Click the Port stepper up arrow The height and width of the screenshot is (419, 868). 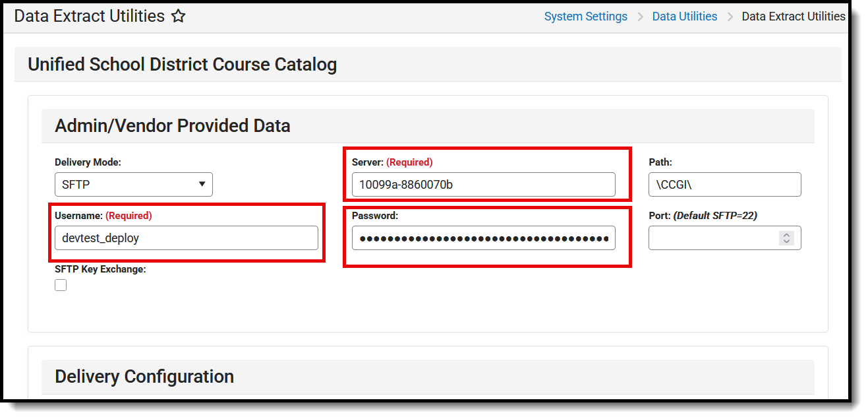pos(787,234)
